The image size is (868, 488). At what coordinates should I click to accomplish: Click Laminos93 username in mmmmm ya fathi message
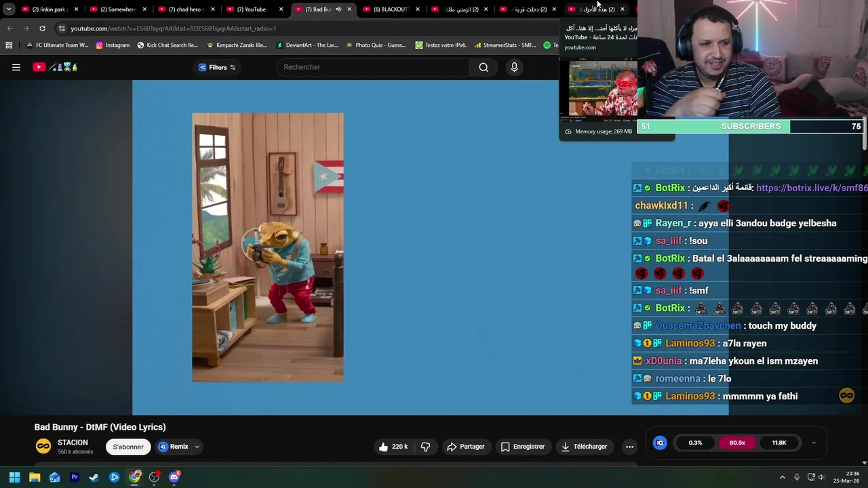[x=690, y=396]
